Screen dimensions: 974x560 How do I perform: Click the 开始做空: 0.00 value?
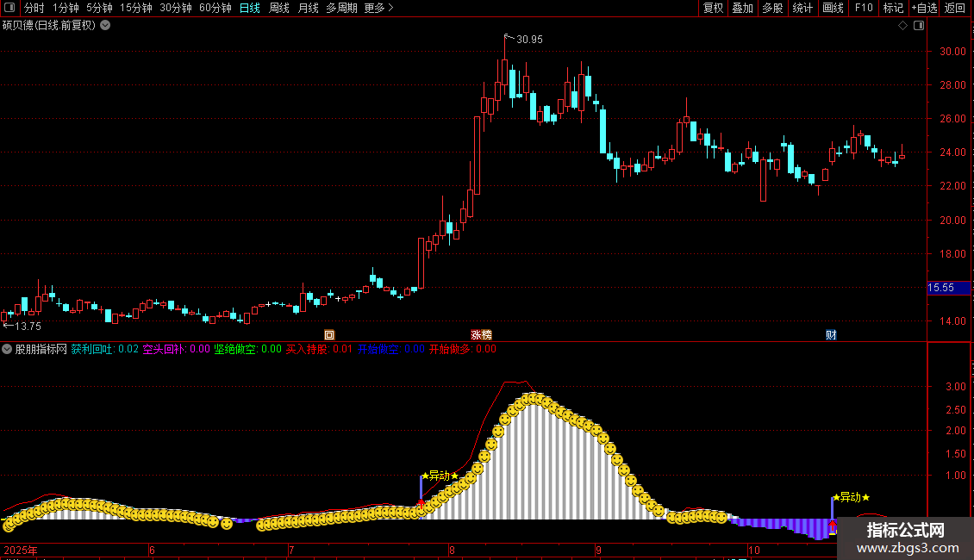(390, 350)
